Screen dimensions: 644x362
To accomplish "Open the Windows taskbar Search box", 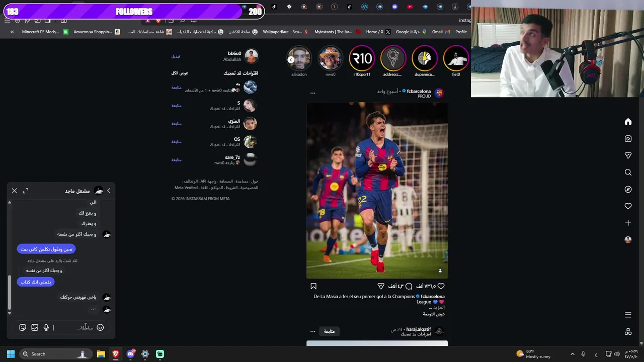I will [55, 354].
